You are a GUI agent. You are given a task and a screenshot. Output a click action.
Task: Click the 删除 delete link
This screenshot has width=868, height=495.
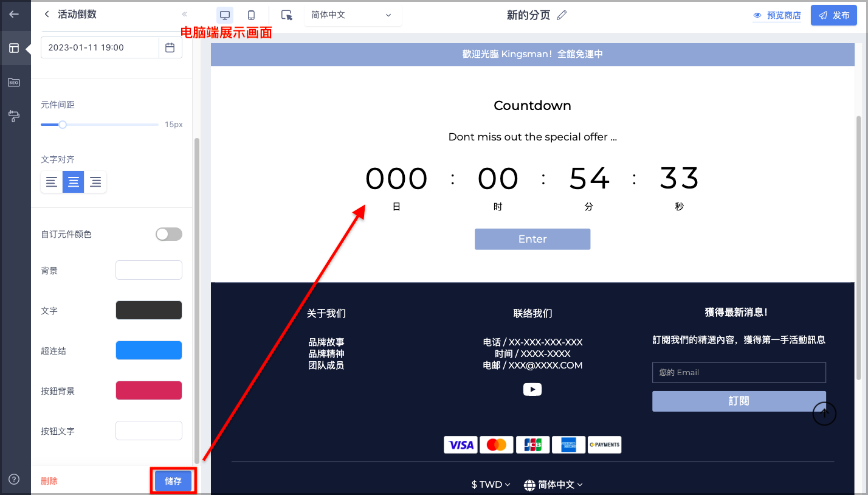pos(49,481)
